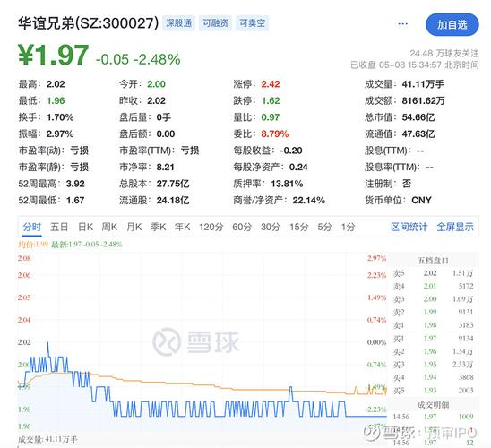Click the 卖2 row at 1.99
This screenshot has height=448, width=491.
pos(433,312)
